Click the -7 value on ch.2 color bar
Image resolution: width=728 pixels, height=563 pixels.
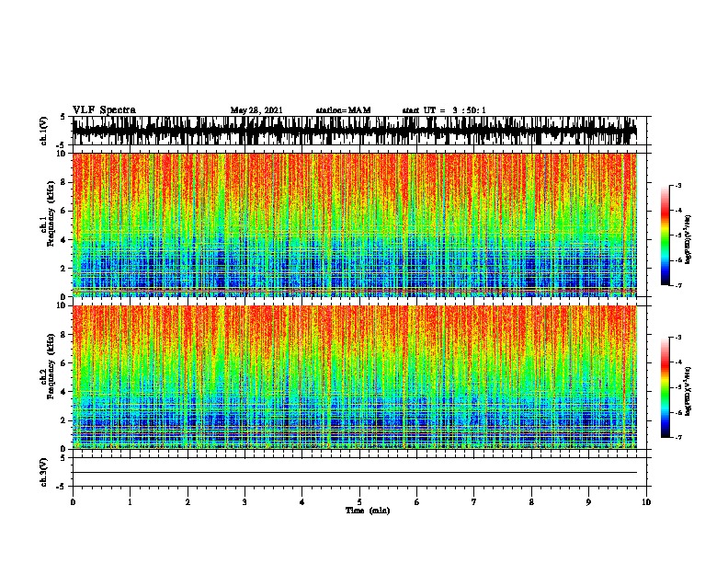[678, 437]
